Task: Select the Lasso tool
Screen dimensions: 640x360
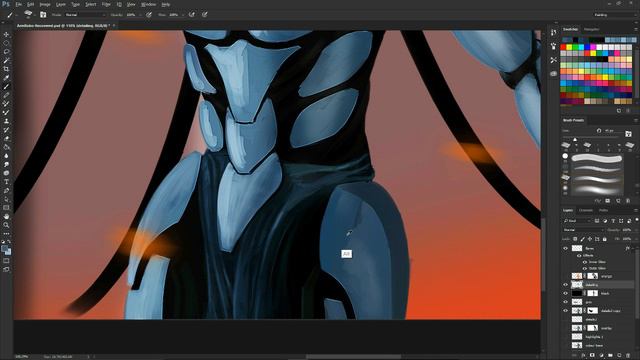Action: click(x=6, y=52)
